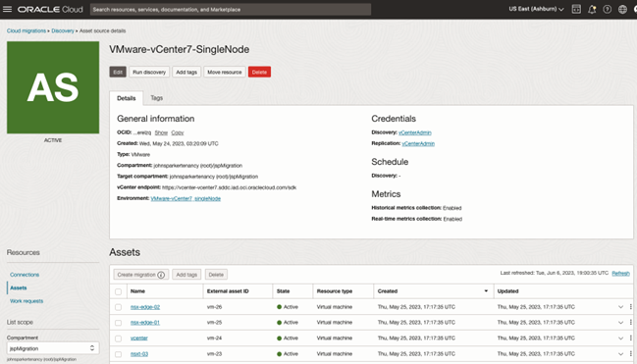This screenshot has width=637, height=364.
Task: Copy the OCID
Action: (x=177, y=132)
